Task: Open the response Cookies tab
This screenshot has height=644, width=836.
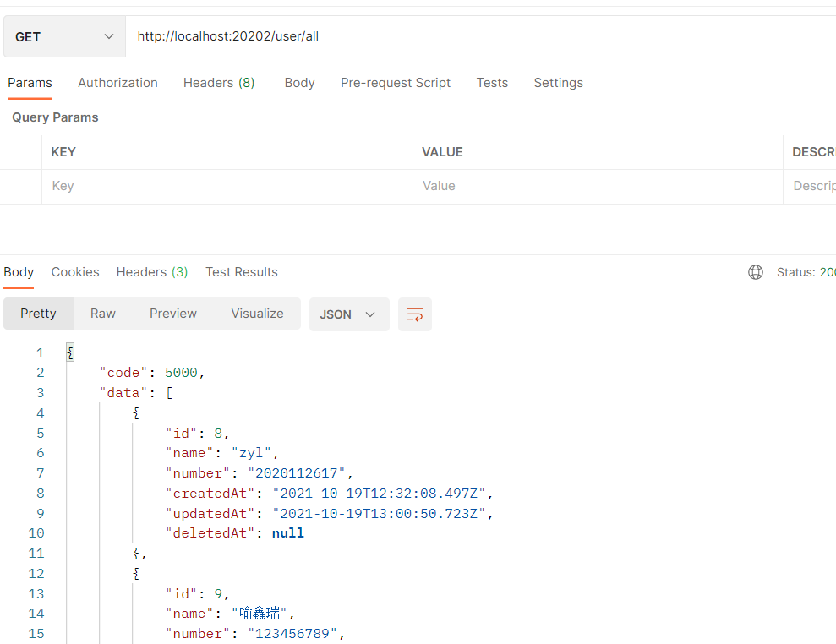Action: pos(75,272)
